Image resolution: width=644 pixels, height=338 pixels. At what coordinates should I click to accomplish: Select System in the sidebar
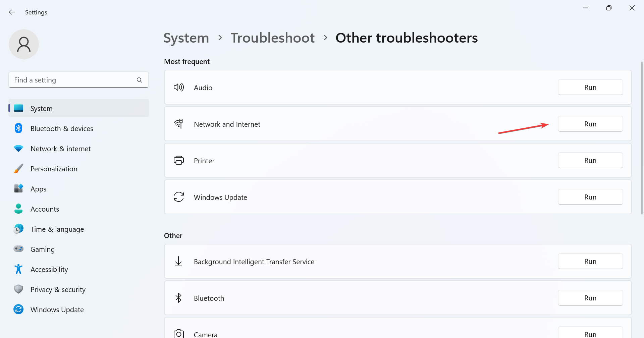tap(79, 108)
